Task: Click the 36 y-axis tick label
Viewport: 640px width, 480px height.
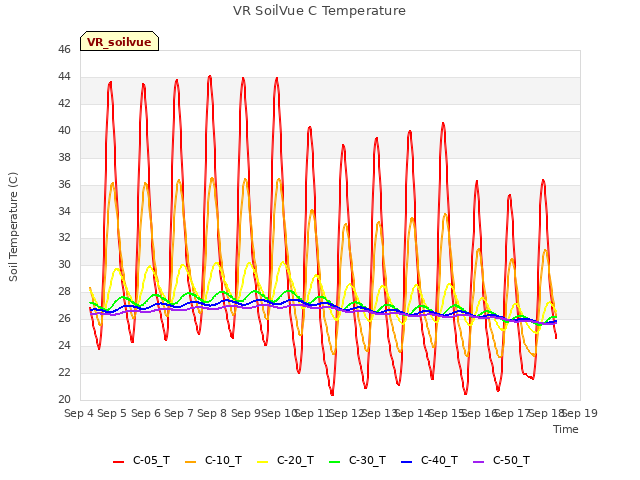Action: [x=64, y=184]
